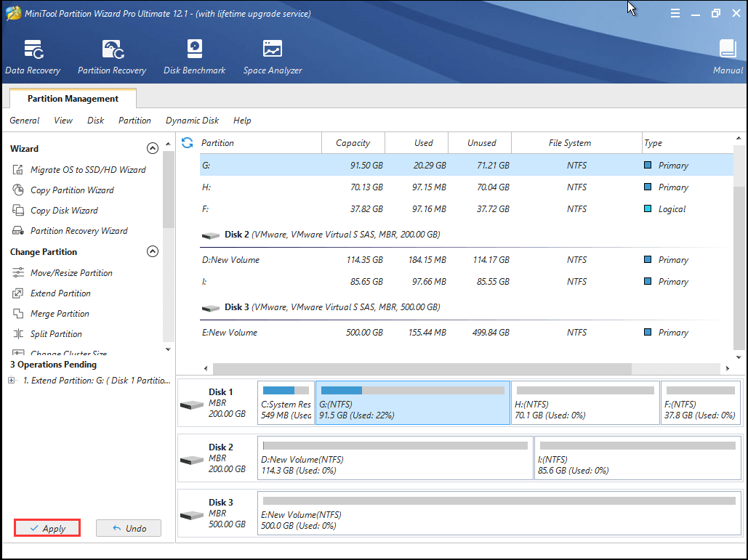This screenshot has height=560, width=748.
Task: Click the Extend Partition link
Action: click(60, 293)
